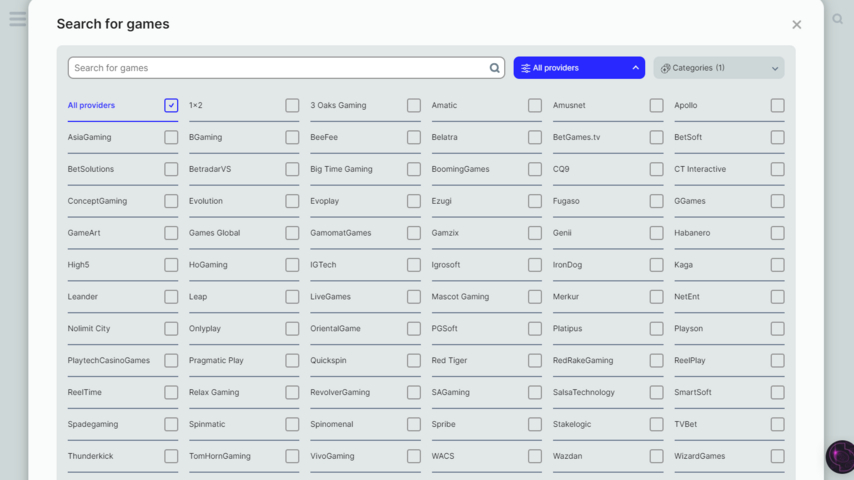The image size is (854, 480).
Task: Click the BetGames.tv label
Action: pyautogui.click(x=576, y=137)
